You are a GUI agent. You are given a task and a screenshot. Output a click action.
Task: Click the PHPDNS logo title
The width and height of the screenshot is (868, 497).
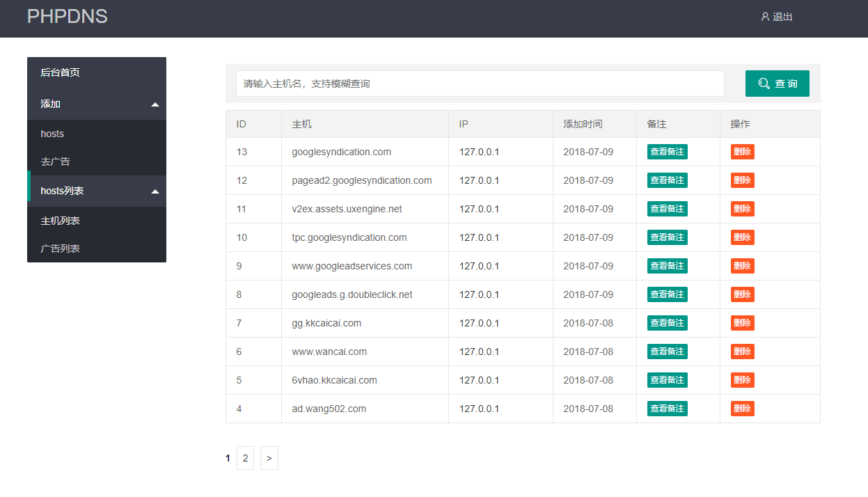(x=67, y=17)
